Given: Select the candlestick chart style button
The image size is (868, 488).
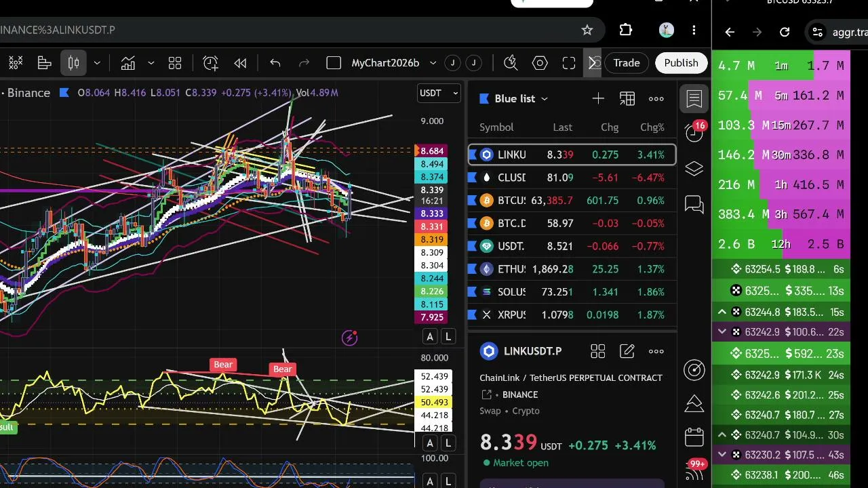Looking at the screenshot, I should coord(73,63).
